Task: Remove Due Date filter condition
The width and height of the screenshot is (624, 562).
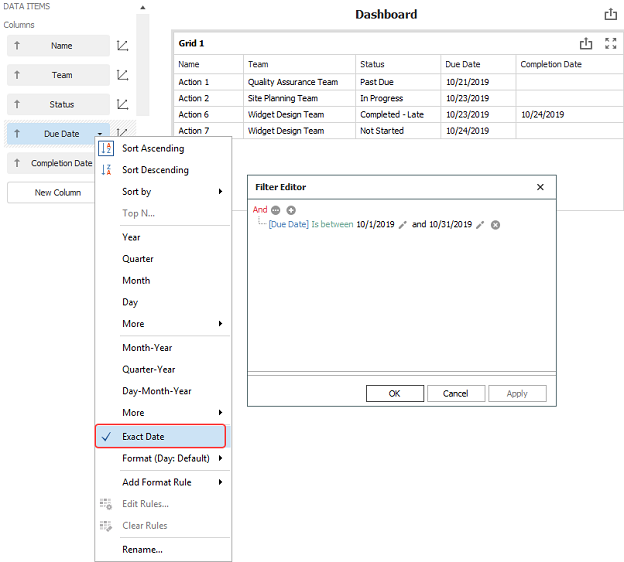Action: click(495, 225)
